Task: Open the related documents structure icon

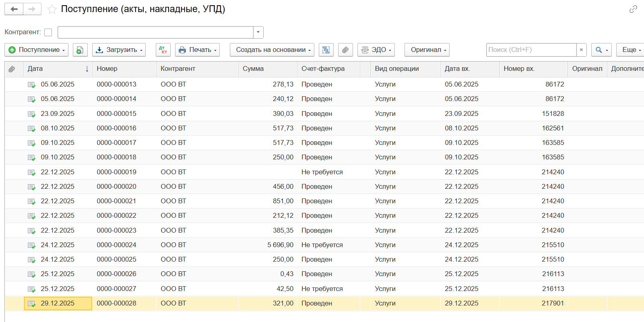Action: (x=326, y=50)
